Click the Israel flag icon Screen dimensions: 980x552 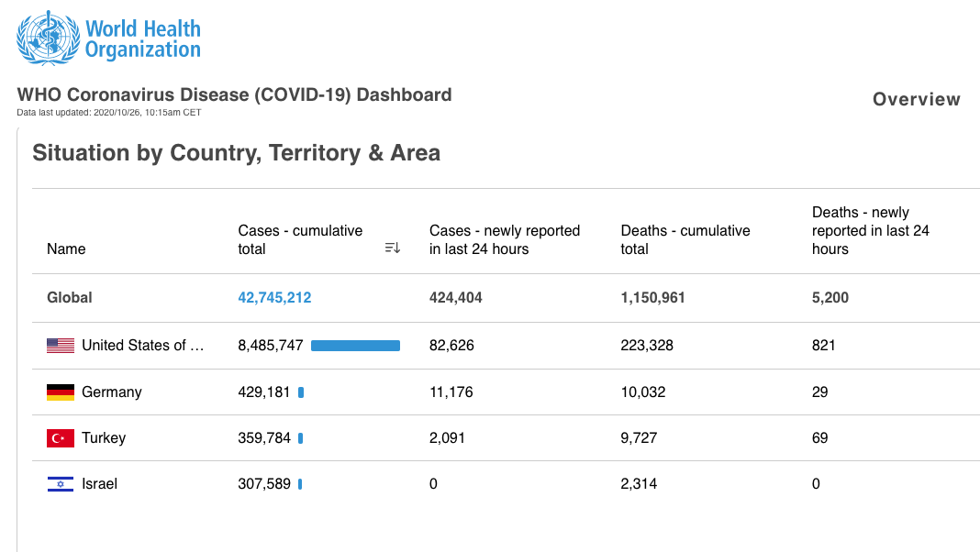pyautogui.click(x=61, y=484)
